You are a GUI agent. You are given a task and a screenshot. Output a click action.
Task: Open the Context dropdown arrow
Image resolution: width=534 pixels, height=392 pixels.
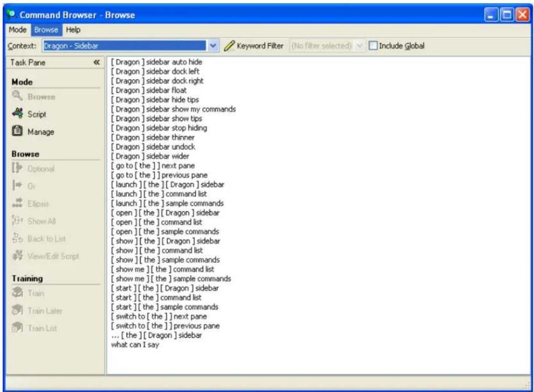click(x=213, y=46)
